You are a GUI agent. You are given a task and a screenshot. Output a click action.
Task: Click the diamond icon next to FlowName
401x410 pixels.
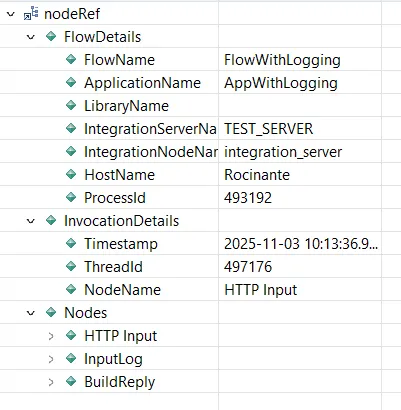(x=71, y=59)
